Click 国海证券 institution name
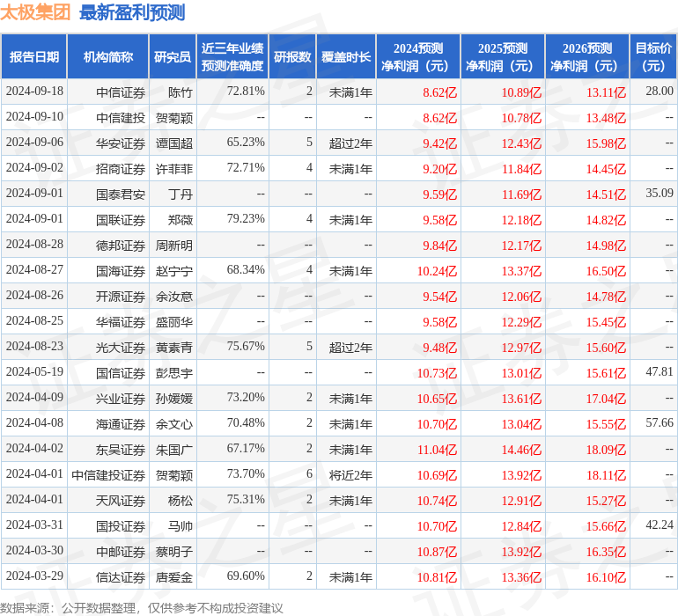The image size is (678, 616). (121, 271)
